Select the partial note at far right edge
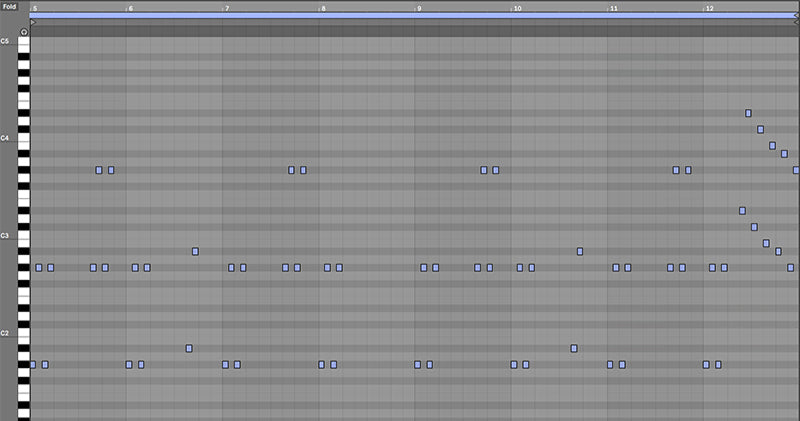 (796, 170)
